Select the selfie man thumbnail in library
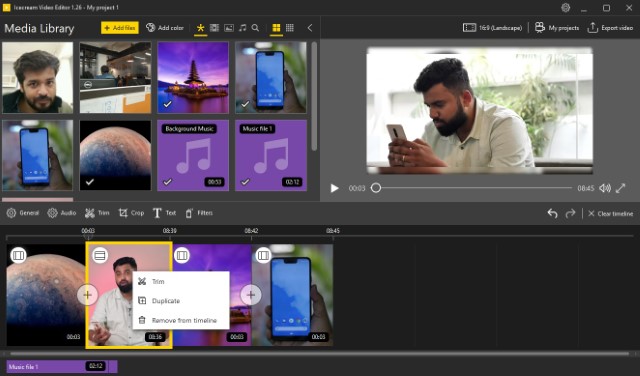This screenshot has width=640, height=376. [x=38, y=78]
